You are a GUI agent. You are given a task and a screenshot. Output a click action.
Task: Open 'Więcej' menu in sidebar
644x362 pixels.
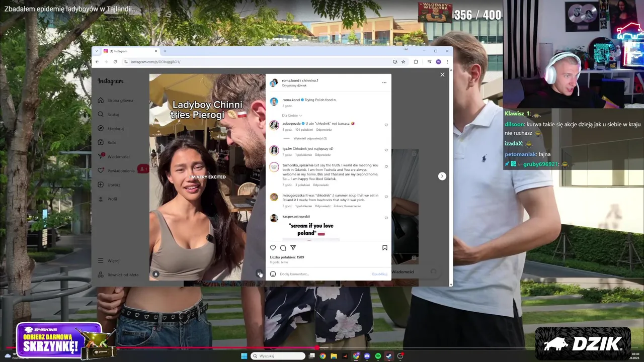[109, 261]
